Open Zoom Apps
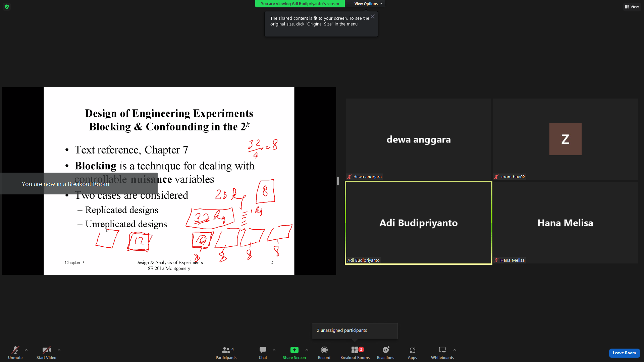 (x=412, y=353)
